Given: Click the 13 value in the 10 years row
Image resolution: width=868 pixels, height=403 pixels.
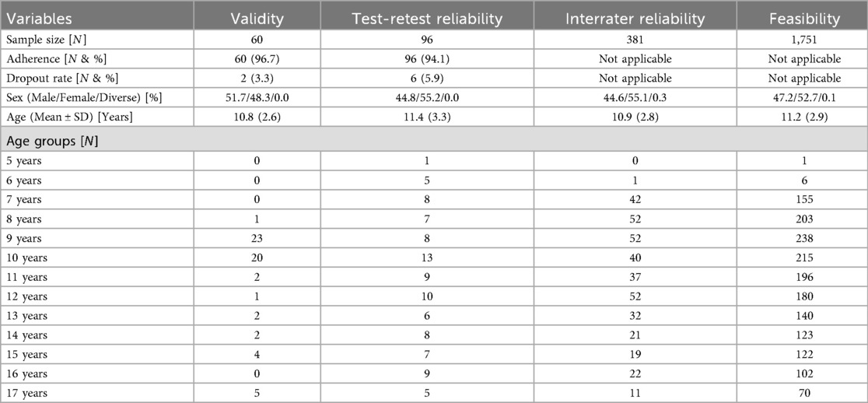Looking at the screenshot, I should click(x=427, y=258).
